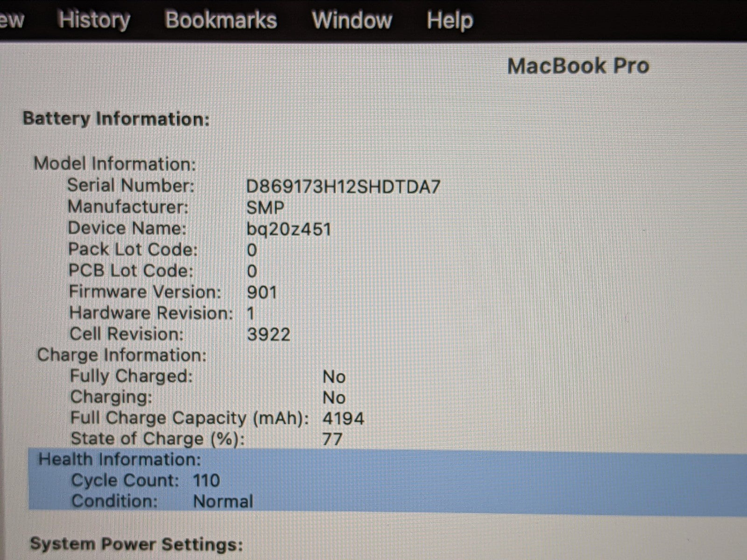
Task: Select the Full Charge Capacity value 4194
Action: [x=343, y=418]
